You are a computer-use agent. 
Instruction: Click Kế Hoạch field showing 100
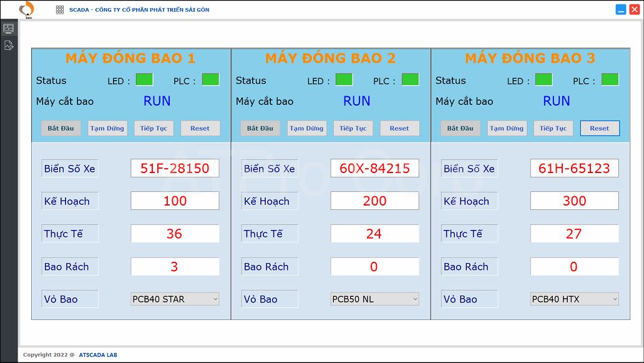175,201
